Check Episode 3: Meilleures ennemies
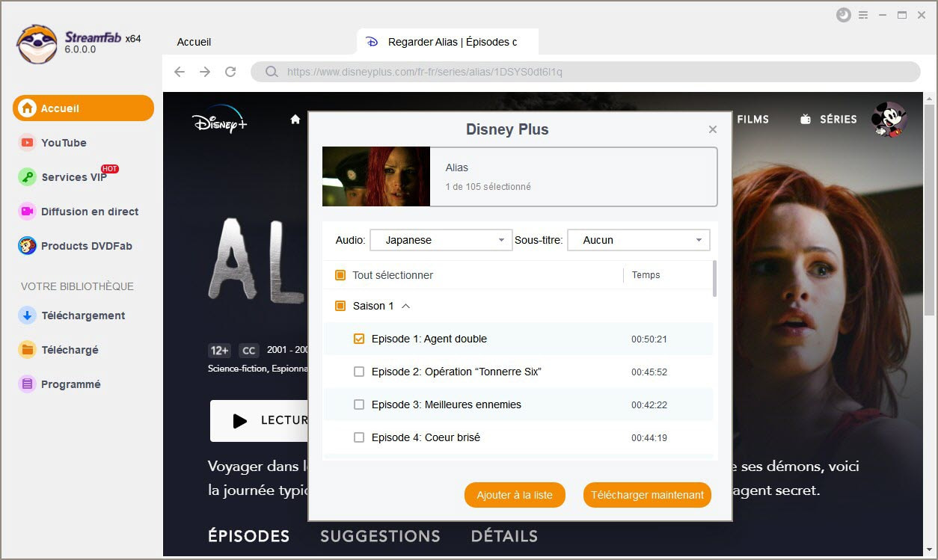Screen dimensions: 938x560 [x=359, y=404]
